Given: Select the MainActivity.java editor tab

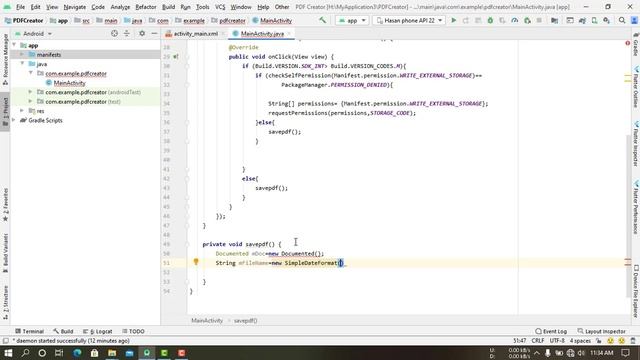Looking at the screenshot, I should coord(262,34).
